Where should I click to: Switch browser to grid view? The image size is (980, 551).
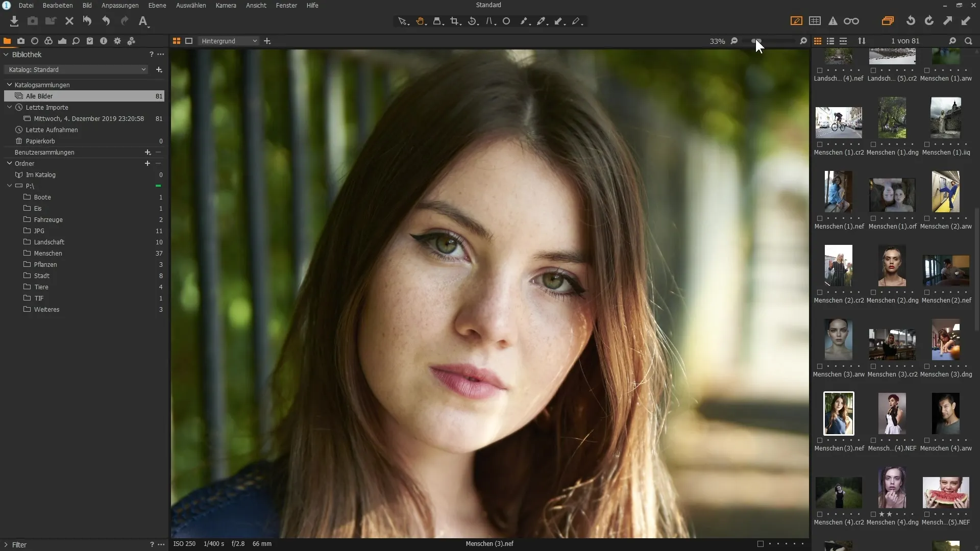point(818,41)
